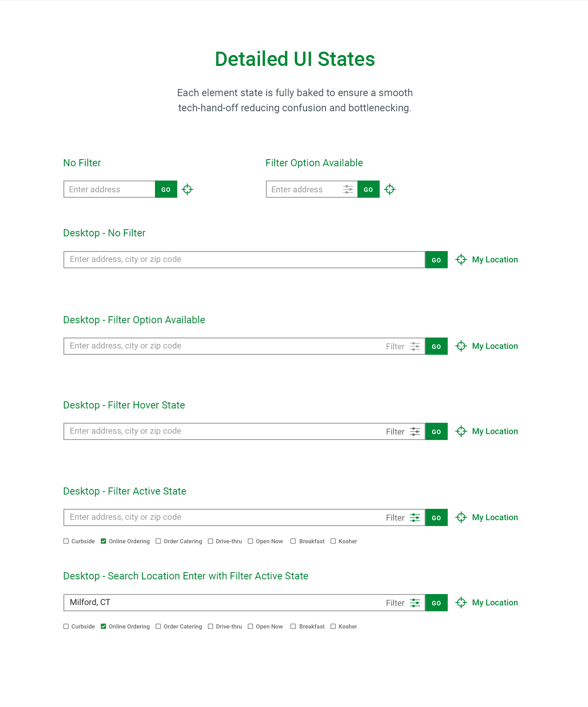Image resolution: width=588 pixels, height=707 pixels.
Task: Click green filter sliders icon in Milford, CT search bar
Action: 415,603
